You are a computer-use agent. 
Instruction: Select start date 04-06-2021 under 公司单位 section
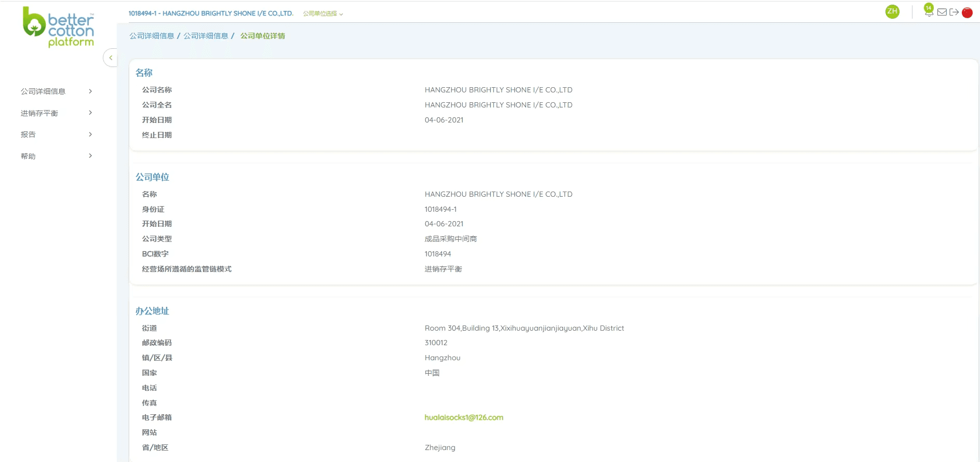[x=444, y=224]
